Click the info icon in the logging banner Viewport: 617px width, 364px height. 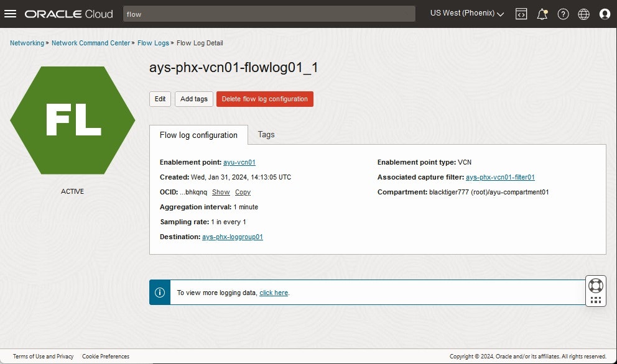point(160,293)
